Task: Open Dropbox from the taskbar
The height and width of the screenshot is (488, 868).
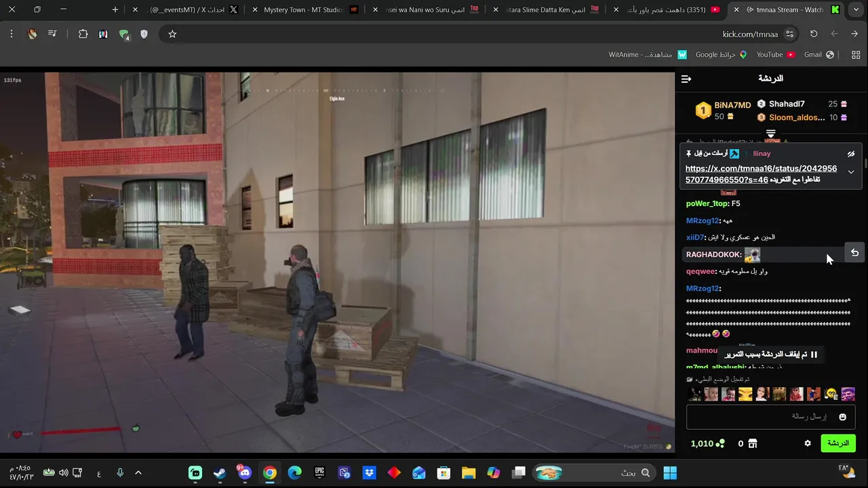Action: pos(369,472)
